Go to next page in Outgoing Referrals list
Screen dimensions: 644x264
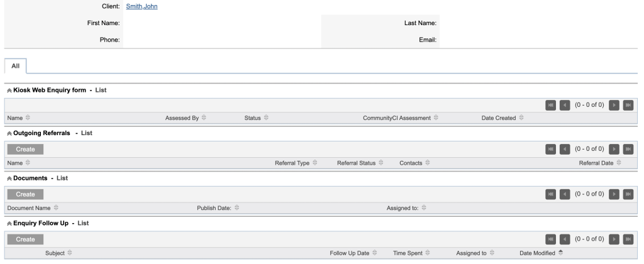[x=614, y=149]
